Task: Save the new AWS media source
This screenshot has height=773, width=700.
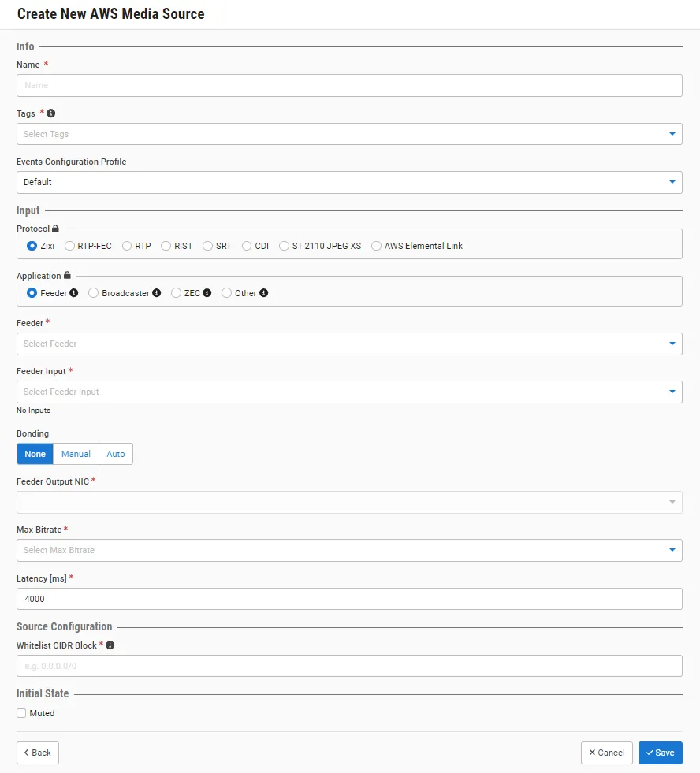Action: (x=661, y=753)
